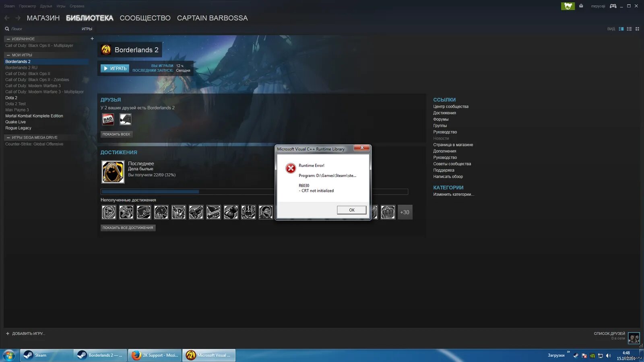Click ПОКАЗАТЬ ВСЕ ДОСТИЖЕНИЯ button
644x362 pixels.
(x=128, y=228)
